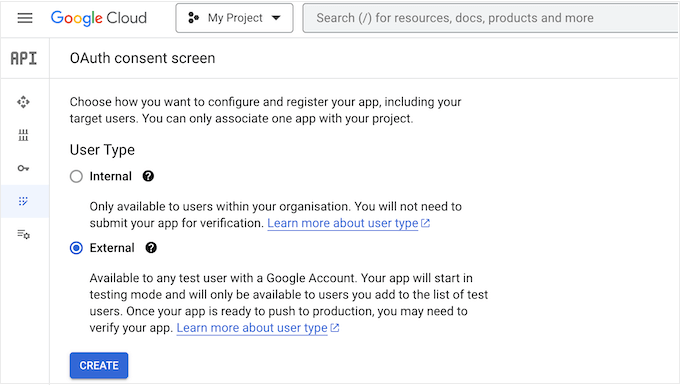This screenshot has height=385, width=680.
Task: Click help icon next to External
Action: (151, 248)
